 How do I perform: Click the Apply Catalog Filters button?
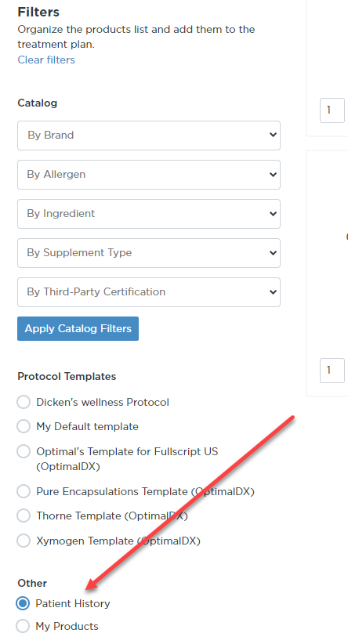coord(78,328)
